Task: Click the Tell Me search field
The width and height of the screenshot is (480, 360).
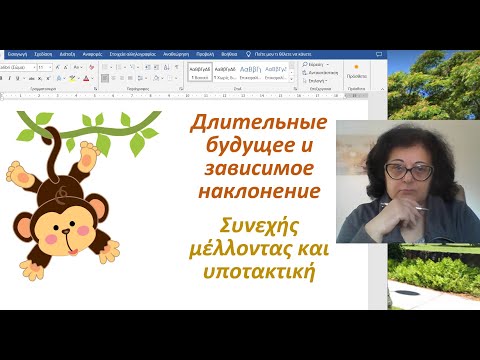Action: (283, 54)
